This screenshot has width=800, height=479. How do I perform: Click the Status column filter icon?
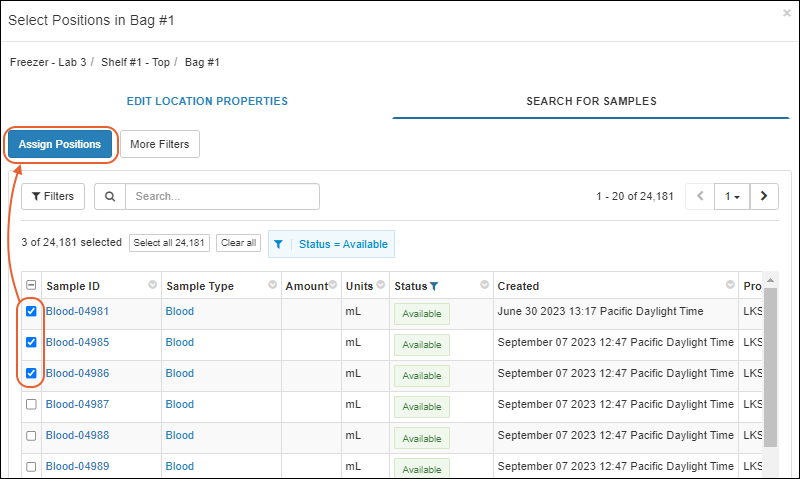click(x=434, y=286)
